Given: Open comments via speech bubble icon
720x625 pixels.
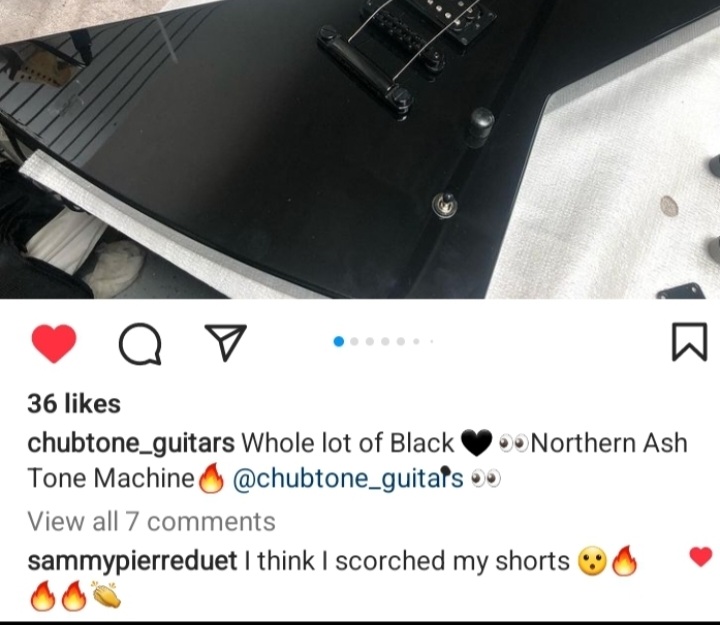Looking at the screenshot, I should point(140,343).
